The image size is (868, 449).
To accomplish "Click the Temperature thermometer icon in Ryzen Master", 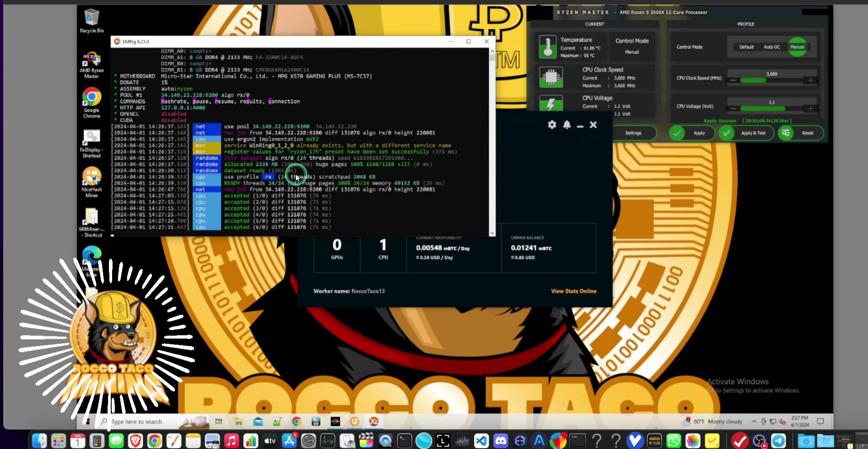I will pyautogui.click(x=548, y=47).
